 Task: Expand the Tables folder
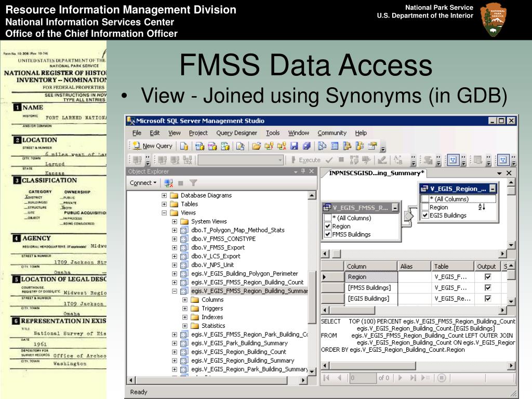click(x=164, y=204)
